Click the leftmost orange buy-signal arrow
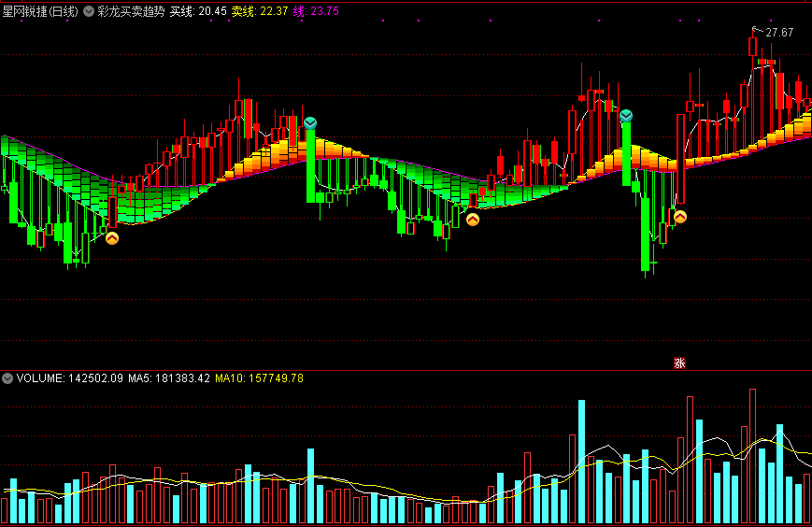This screenshot has height=527, width=812. pos(112,238)
